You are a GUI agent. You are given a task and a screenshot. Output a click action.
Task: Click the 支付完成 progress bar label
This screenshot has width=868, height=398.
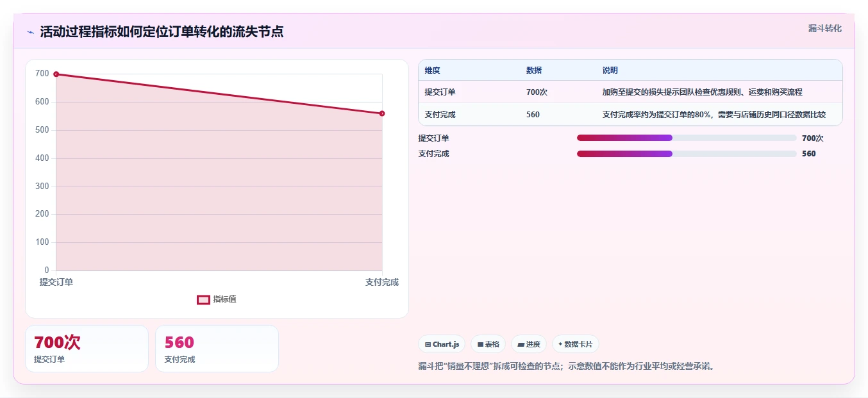(x=434, y=154)
